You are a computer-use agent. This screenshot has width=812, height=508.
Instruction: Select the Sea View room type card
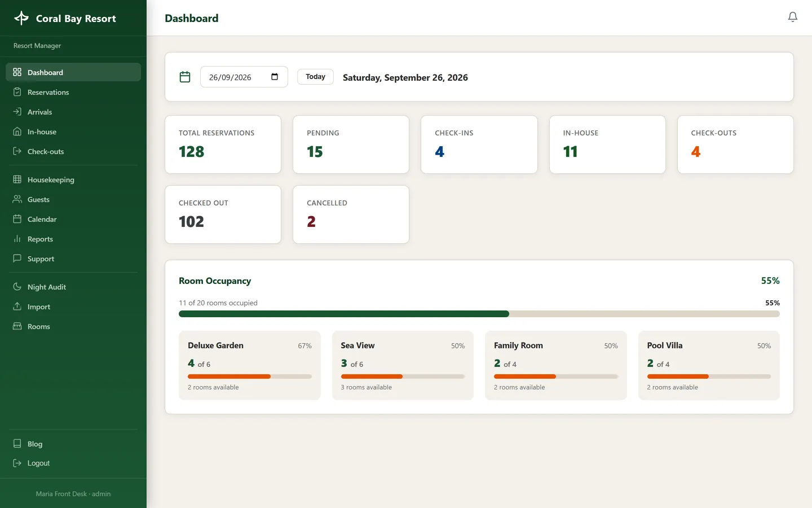coord(403,365)
